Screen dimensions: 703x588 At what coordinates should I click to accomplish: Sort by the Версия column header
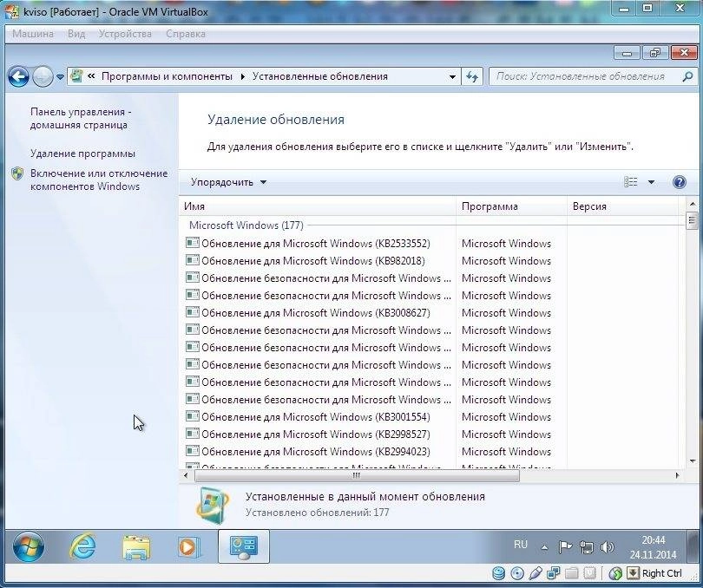pyautogui.click(x=623, y=206)
